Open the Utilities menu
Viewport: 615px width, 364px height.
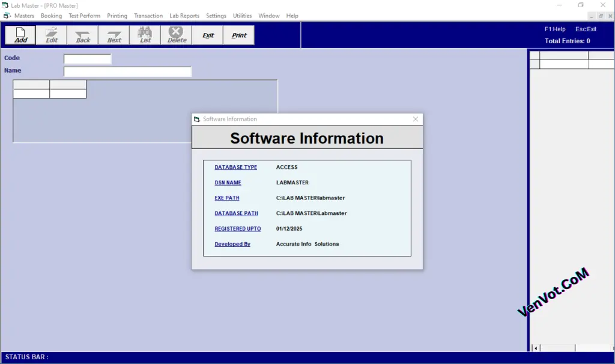243,16
